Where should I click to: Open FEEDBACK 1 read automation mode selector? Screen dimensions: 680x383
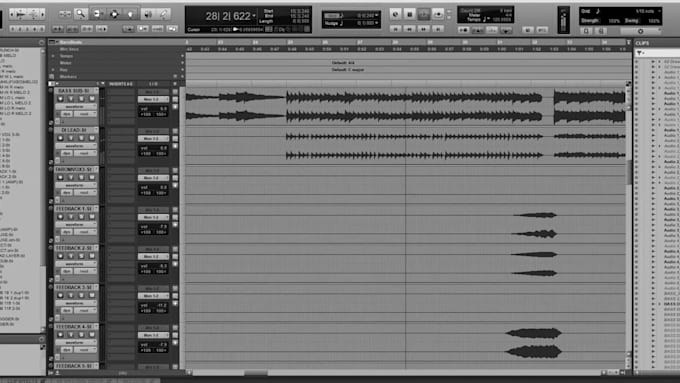(86, 232)
